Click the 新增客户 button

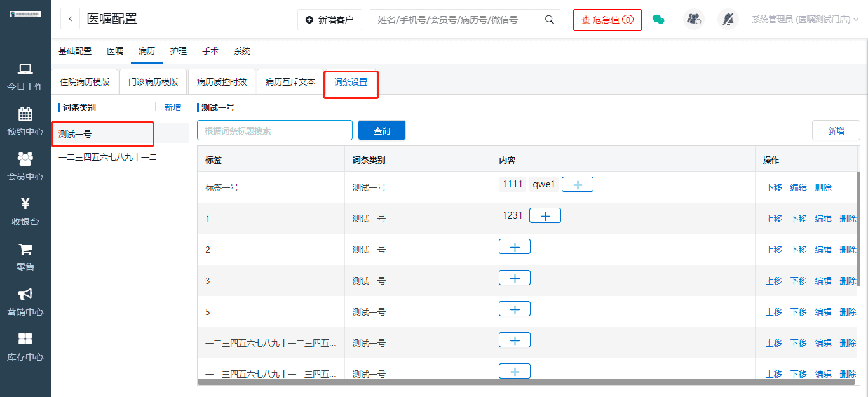tap(330, 20)
